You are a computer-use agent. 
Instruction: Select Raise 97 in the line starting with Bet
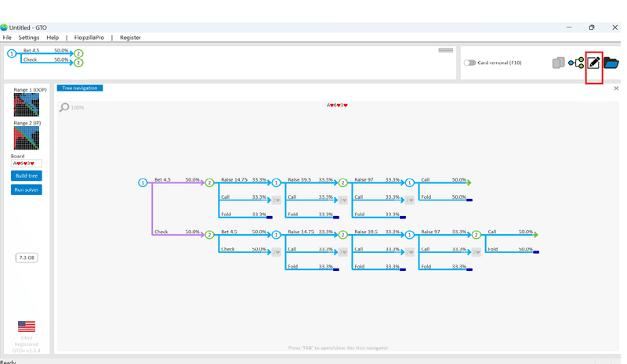tap(378, 181)
